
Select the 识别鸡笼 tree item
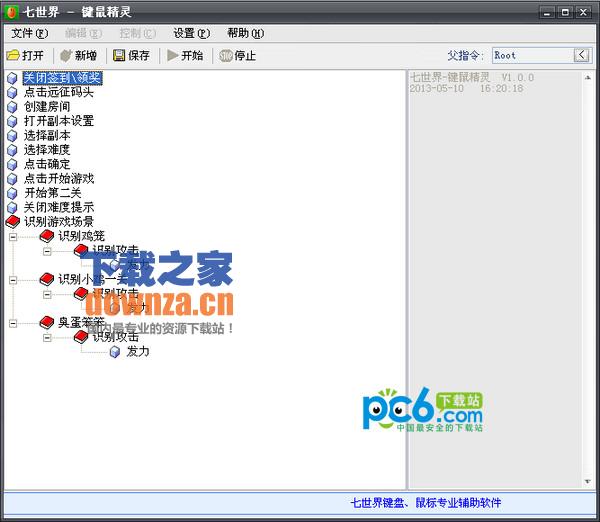82,236
